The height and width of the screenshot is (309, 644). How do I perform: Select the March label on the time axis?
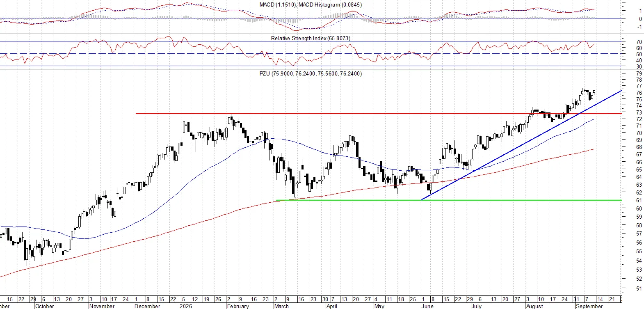tap(281, 306)
